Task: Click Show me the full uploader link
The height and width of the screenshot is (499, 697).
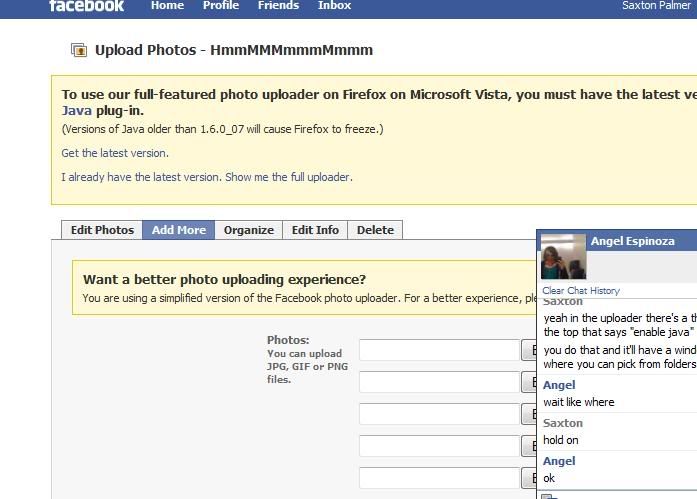Action: [x=288, y=177]
